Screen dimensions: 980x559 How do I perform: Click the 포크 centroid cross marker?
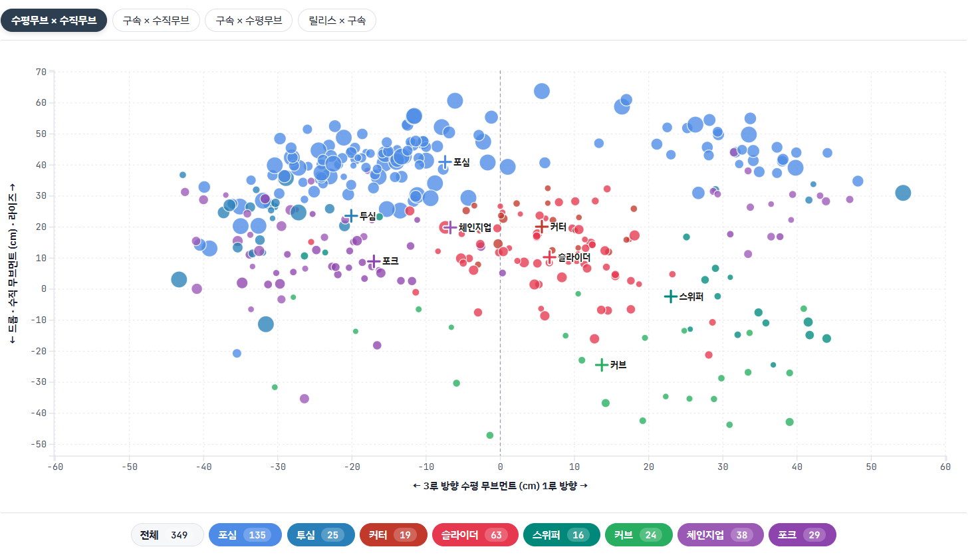point(374,261)
